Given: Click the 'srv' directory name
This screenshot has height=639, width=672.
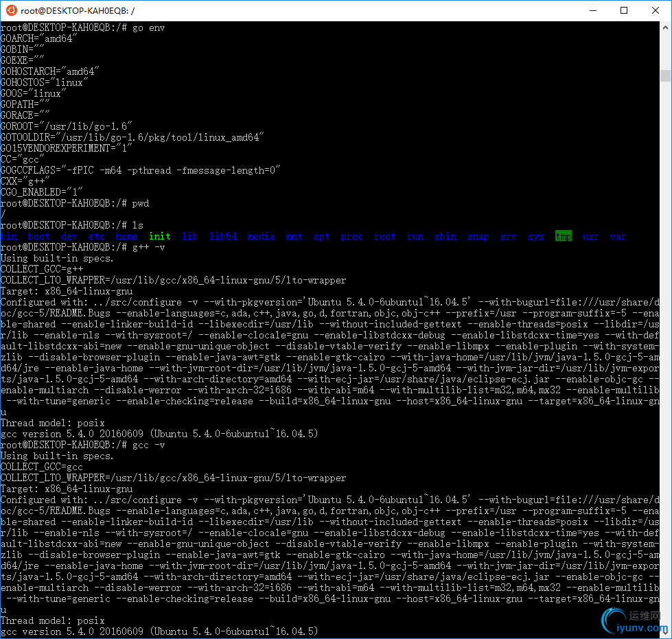Looking at the screenshot, I should pyautogui.click(x=508, y=236).
